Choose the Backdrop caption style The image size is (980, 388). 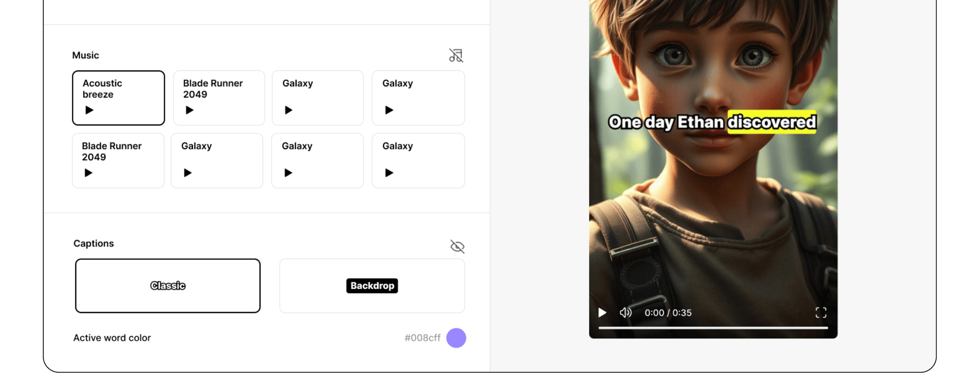click(x=372, y=286)
